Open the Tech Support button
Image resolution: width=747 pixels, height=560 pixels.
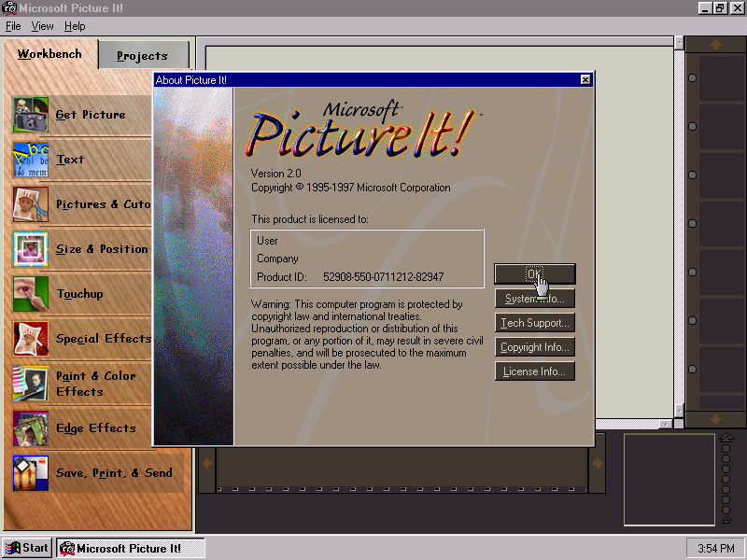[534, 323]
